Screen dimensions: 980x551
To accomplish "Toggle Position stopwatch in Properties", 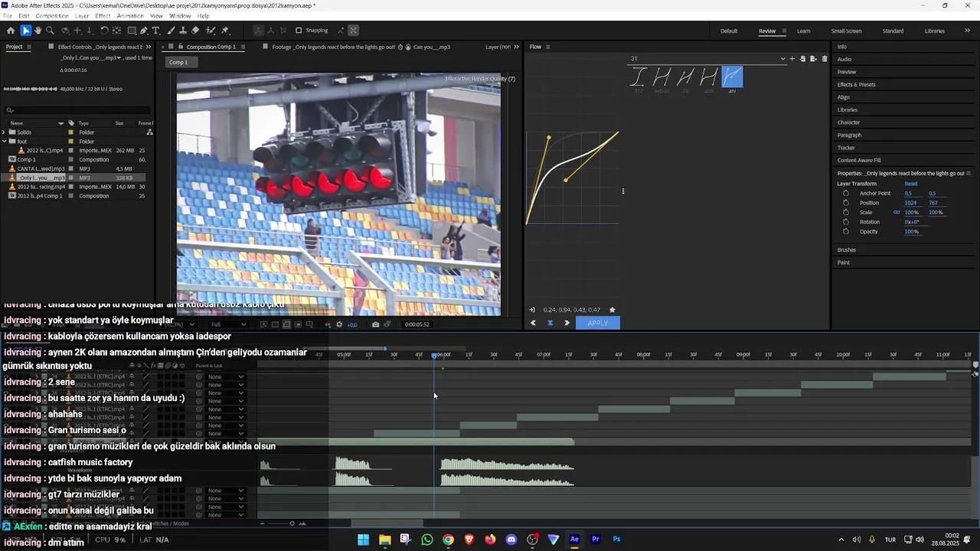I will [x=846, y=203].
